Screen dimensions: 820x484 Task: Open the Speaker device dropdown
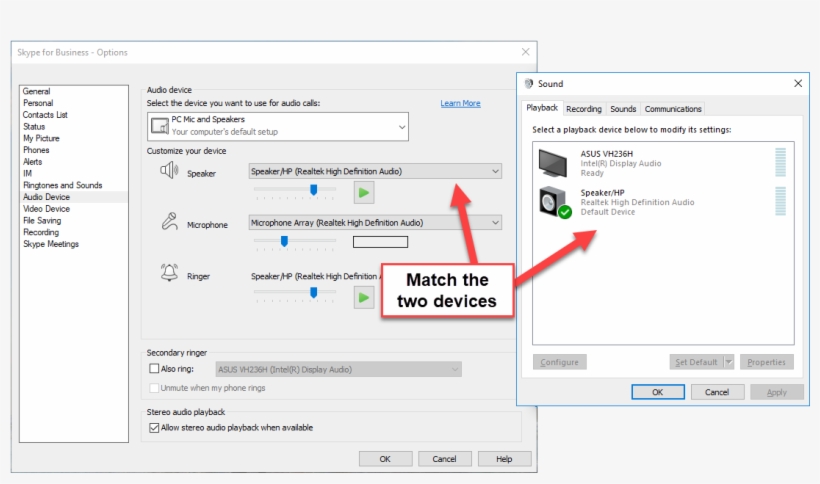495,171
